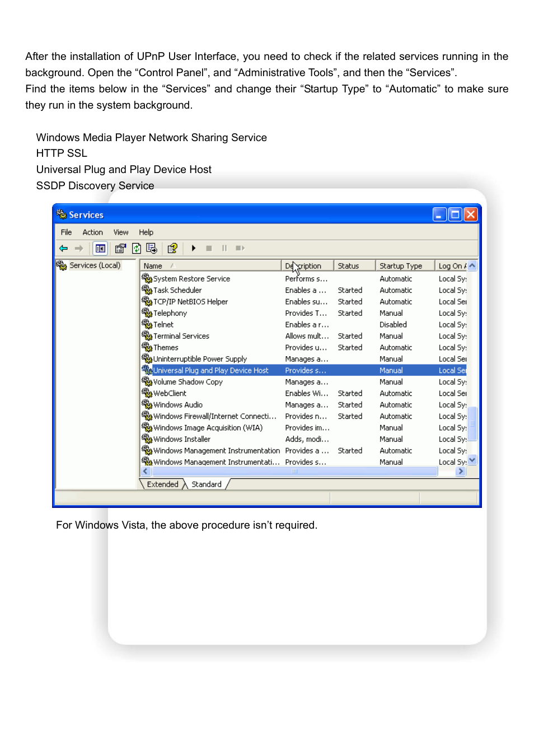Image resolution: width=534 pixels, height=756 pixels.
Task: Click the Export List toolbar icon
Action: (152, 248)
